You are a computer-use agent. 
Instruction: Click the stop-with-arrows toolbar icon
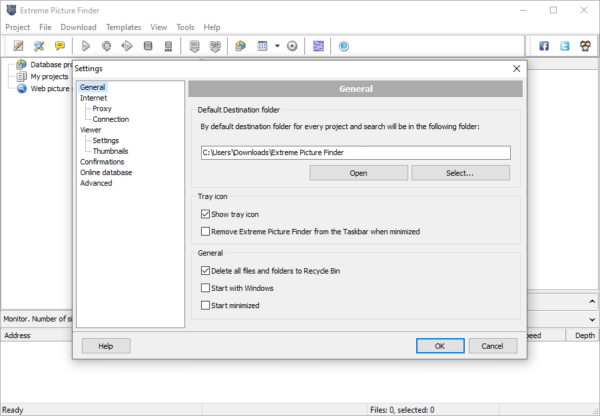[x=168, y=46]
